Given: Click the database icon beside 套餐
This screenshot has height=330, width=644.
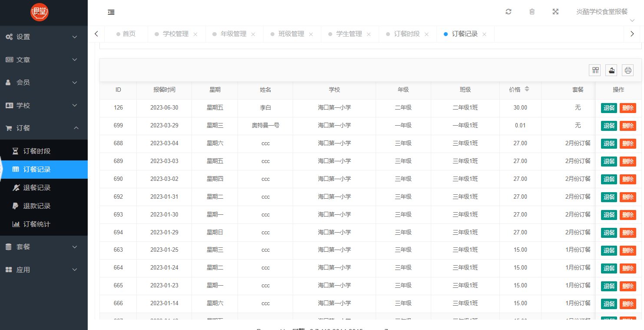Looking at the screenshot, I should 9,247.
